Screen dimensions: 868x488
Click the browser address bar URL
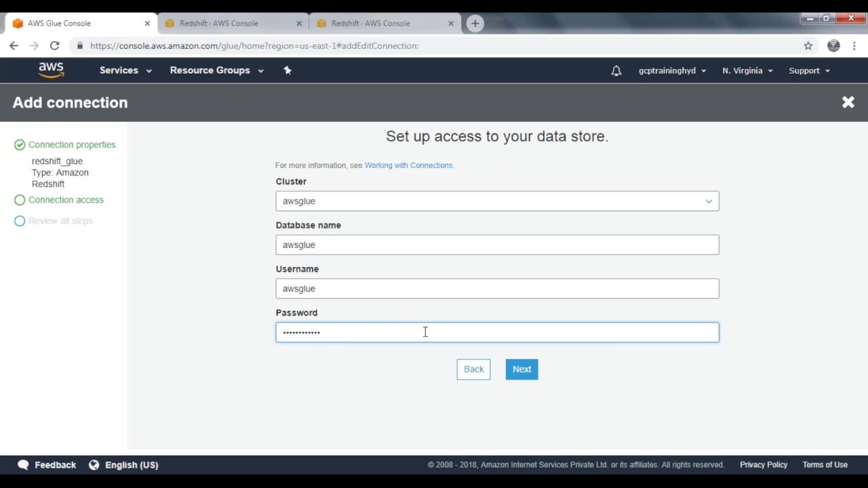point(254,45)
